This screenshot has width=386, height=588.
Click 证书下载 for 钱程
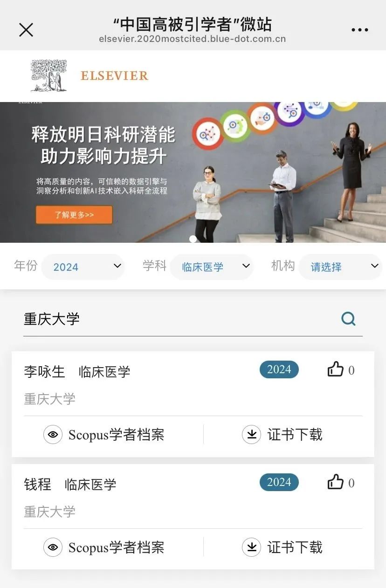295,547
